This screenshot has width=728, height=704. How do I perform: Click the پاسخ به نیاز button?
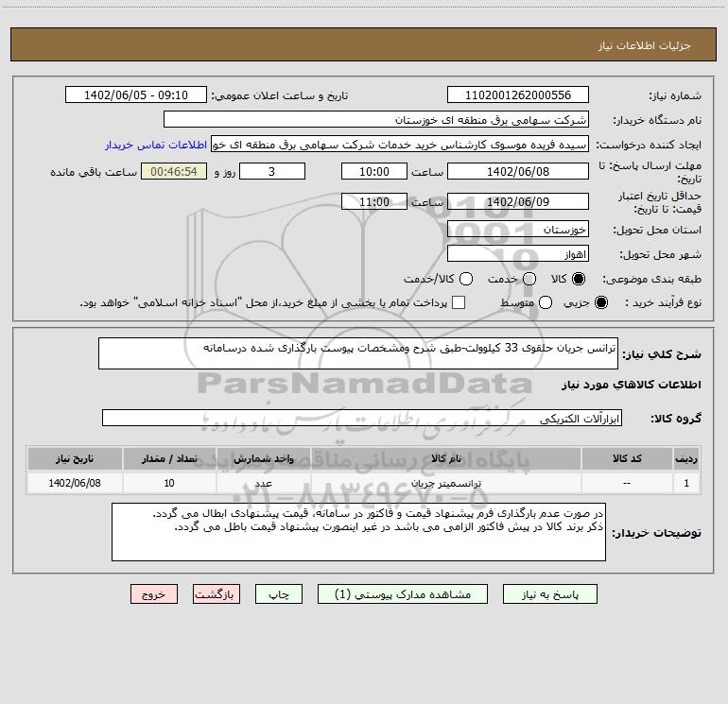550,594
